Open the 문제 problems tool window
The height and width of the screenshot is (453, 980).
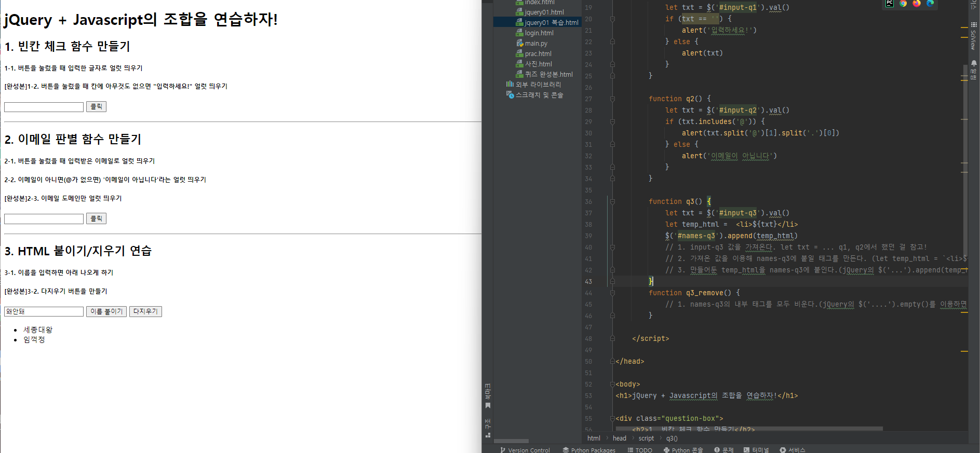pos(724,450)
